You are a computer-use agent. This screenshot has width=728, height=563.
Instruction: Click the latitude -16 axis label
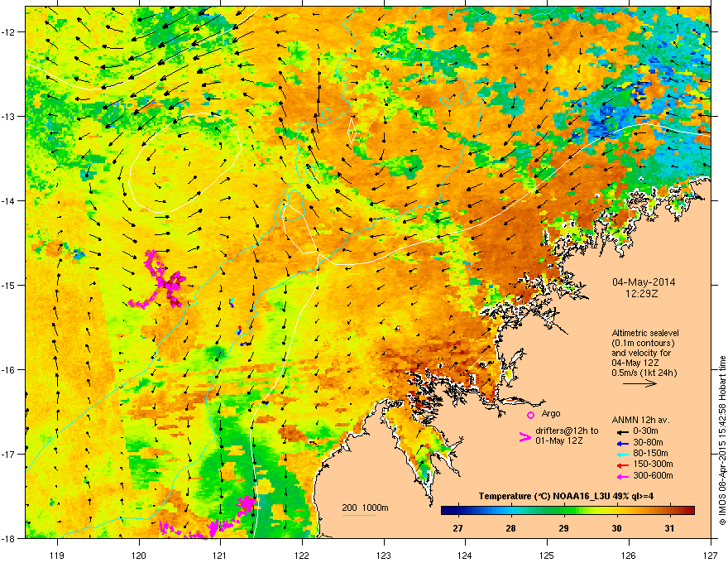[8, 369]
